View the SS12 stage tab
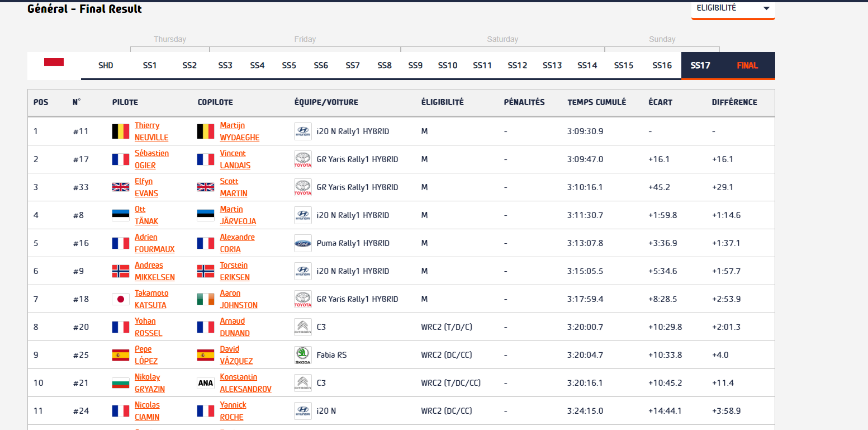 [518, 65]
